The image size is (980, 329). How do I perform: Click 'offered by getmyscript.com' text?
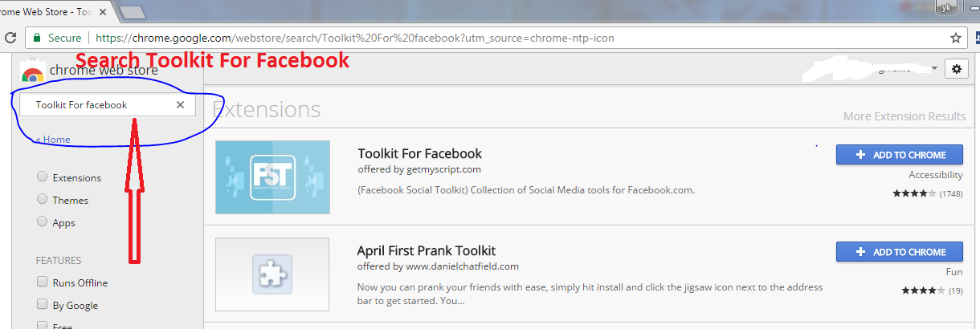[419, 169]
